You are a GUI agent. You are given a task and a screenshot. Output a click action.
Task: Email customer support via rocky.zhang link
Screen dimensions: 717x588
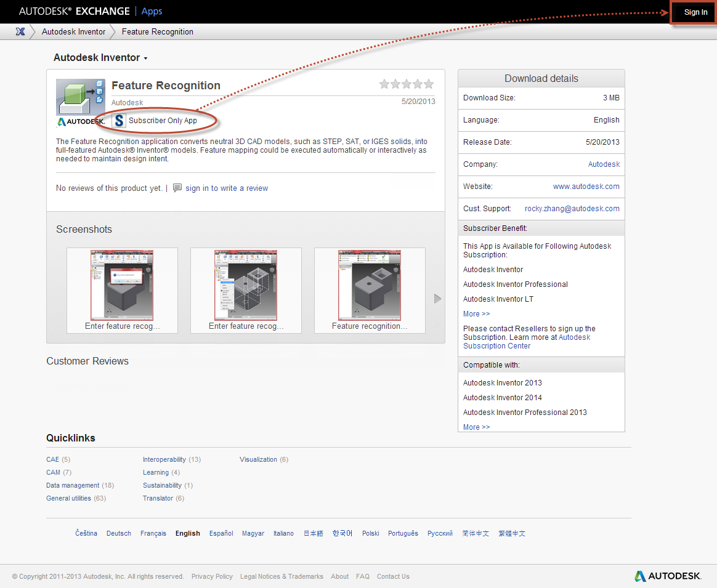pos(572,208)
